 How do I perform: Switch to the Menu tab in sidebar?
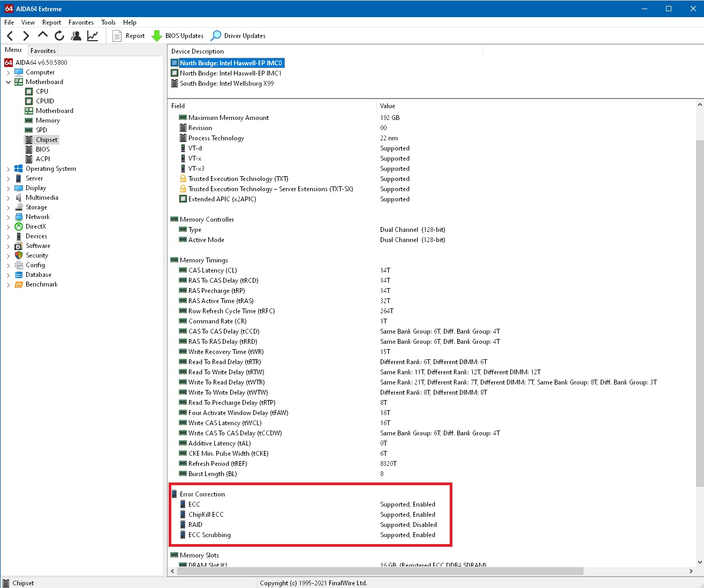(13, 50)
